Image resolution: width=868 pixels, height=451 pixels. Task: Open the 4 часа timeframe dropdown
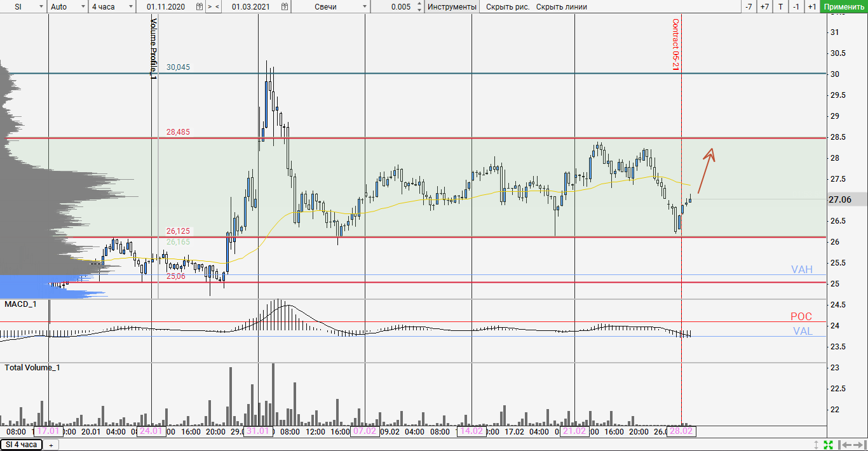[131, 6]
